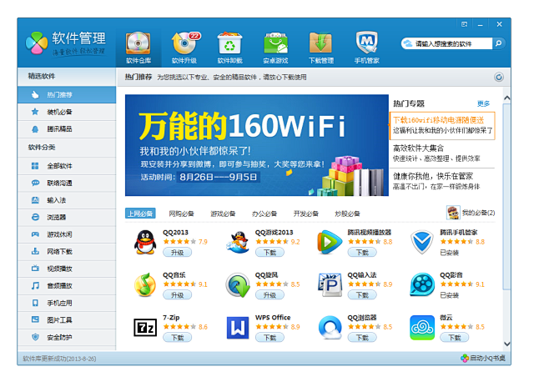Click the application logo next to 软件管理
The width and height of the screenshot is (549, 392).
[37, 43]
